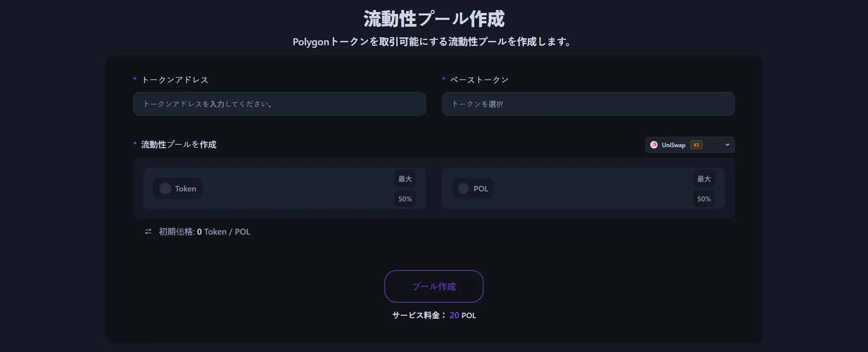Open the ベーストークン select dropdown
The height and width of the screenshot is (352, 868).
pos(588,104)
